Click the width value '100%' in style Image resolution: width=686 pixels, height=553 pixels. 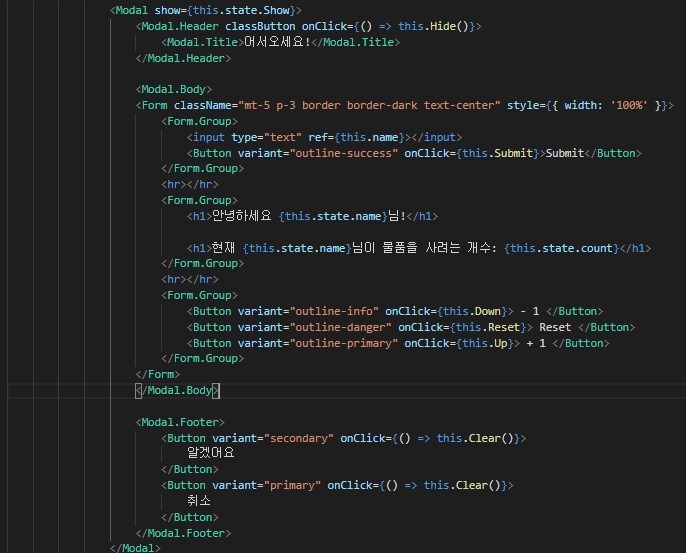(x=629, y=105)
